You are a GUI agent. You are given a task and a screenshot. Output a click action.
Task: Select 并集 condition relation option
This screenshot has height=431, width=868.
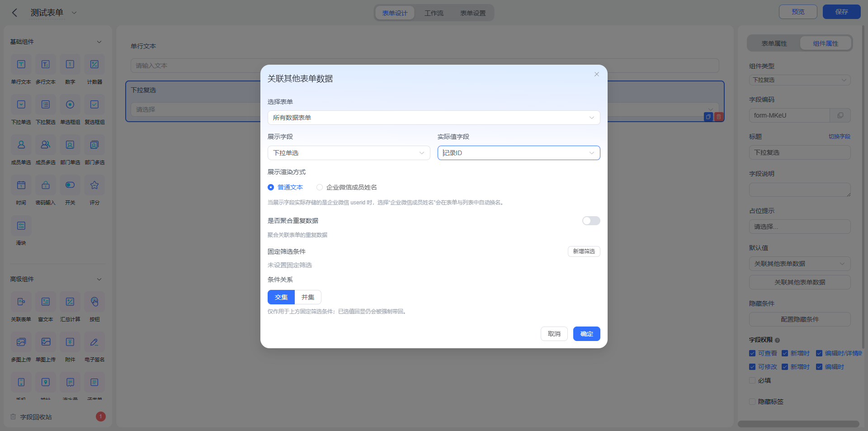[308, 297]
